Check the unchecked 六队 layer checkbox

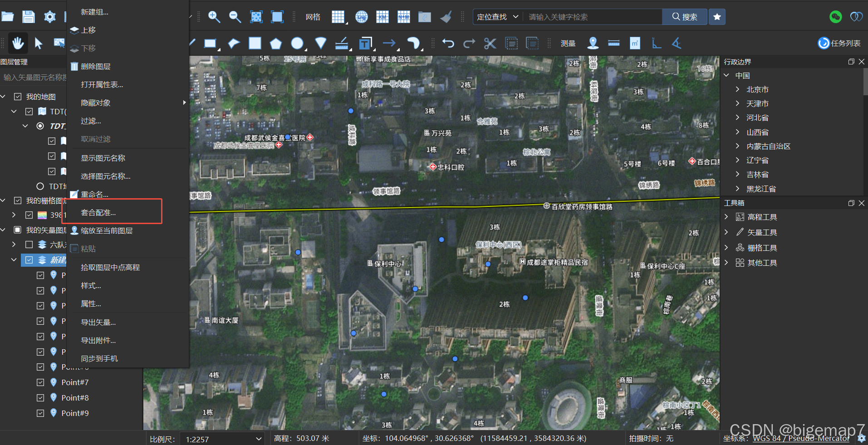click(x=29, y=245)
